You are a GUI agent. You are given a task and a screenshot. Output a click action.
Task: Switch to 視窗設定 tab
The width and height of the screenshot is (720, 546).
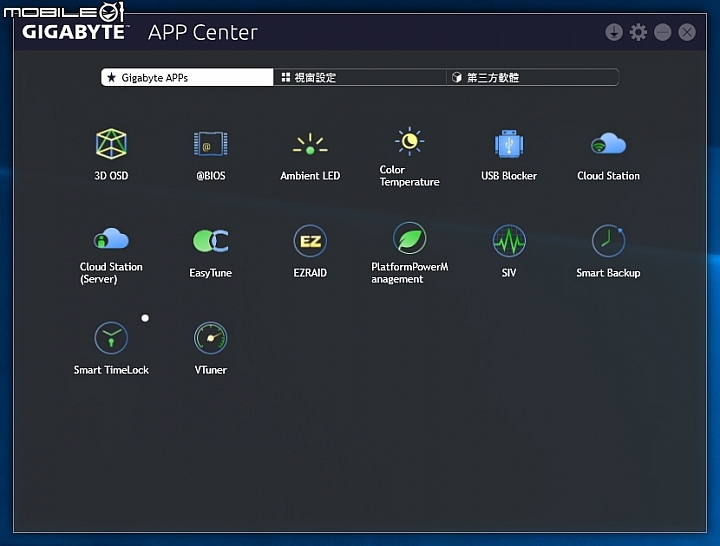(x=360, y=77)
